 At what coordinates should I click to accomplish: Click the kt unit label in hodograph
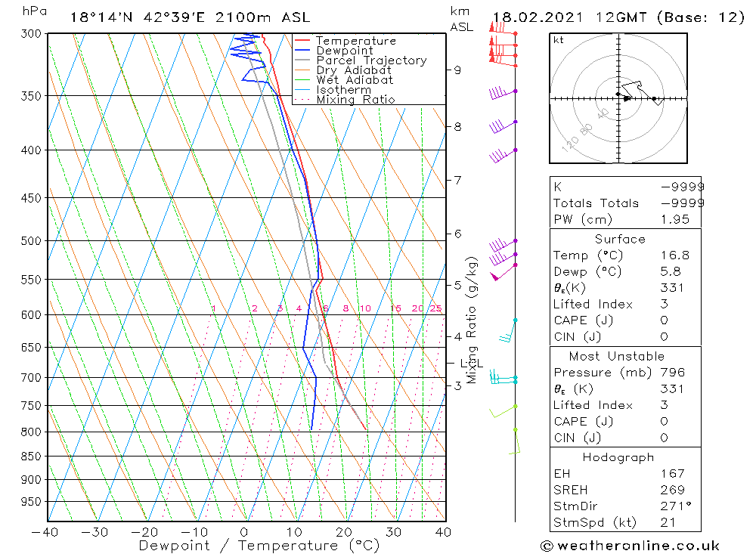[x=559, y=40]
